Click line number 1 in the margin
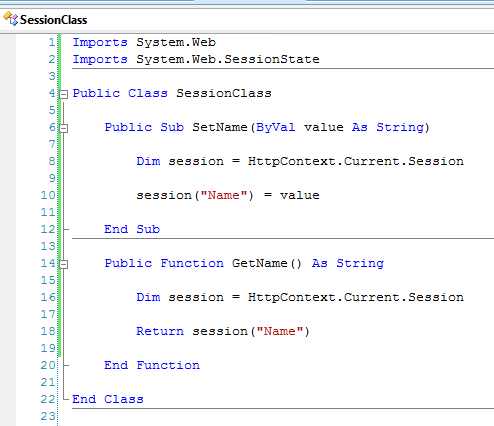The height and width of the screenshot is (426, 494). pos(52,42)
